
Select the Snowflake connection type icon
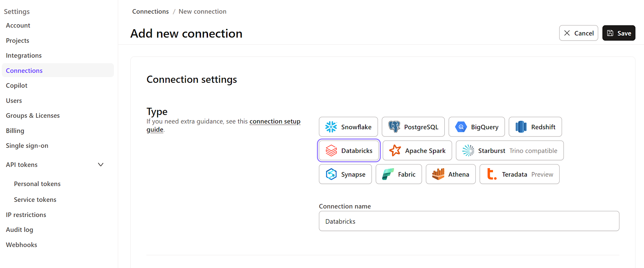pyautogui.click(x=331, y=127)
